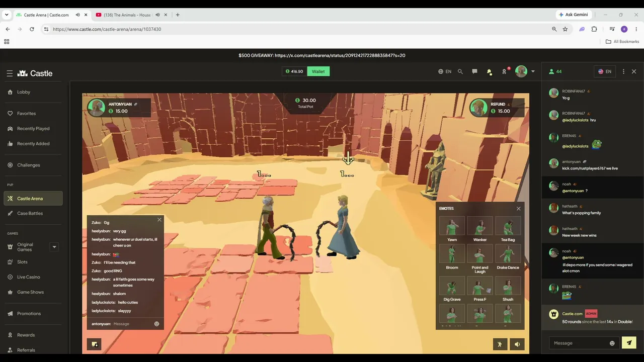This screenshot has height=362, width=644.
Task: Open All Bookmarks folder
Action: click(x=622, y=42)
